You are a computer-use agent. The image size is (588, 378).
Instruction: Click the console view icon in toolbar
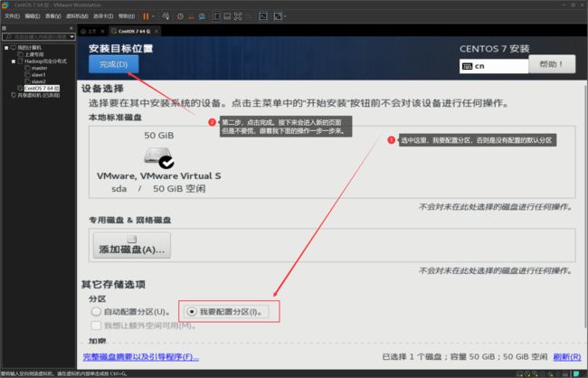pos(263,16)
